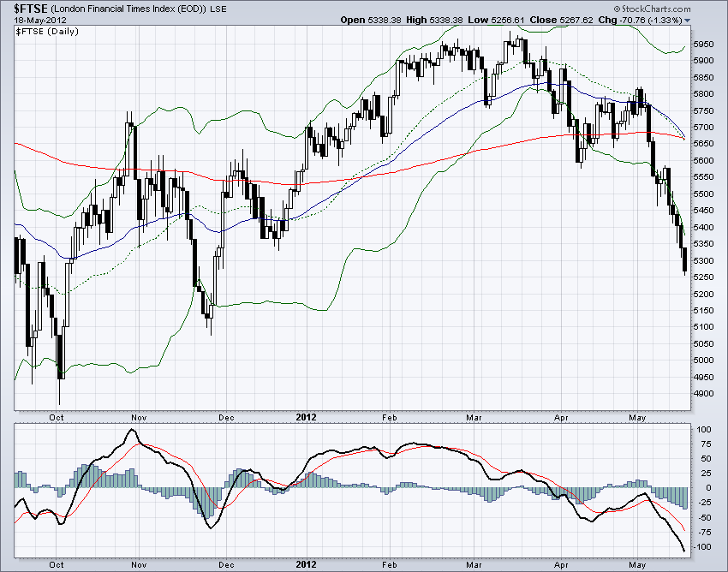The image size is (728, 572).
Task: Click the Apr label under the indicator panel
Action: click(561, 565)
